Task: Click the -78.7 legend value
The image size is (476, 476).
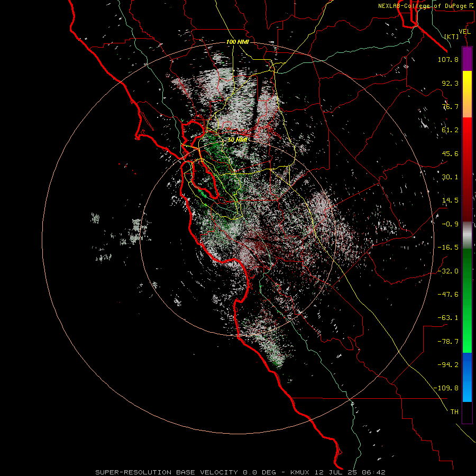Action: pos(448,342)
